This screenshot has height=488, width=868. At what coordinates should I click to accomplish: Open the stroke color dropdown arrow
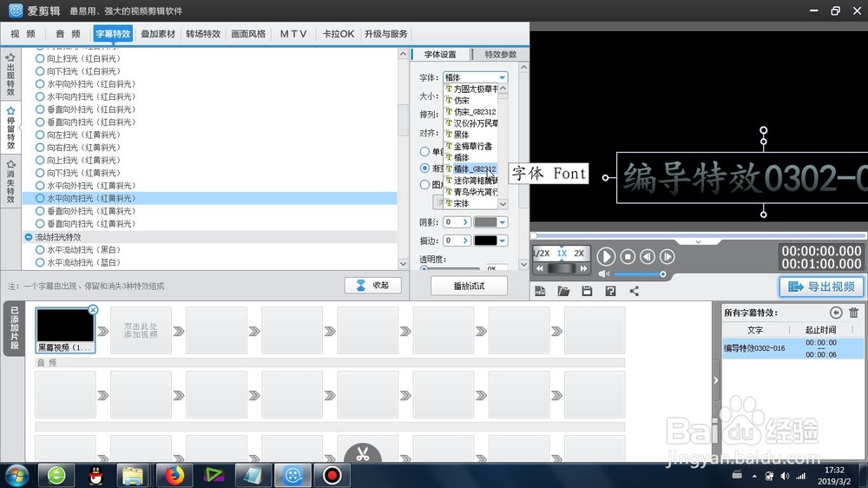click(502, 241)
